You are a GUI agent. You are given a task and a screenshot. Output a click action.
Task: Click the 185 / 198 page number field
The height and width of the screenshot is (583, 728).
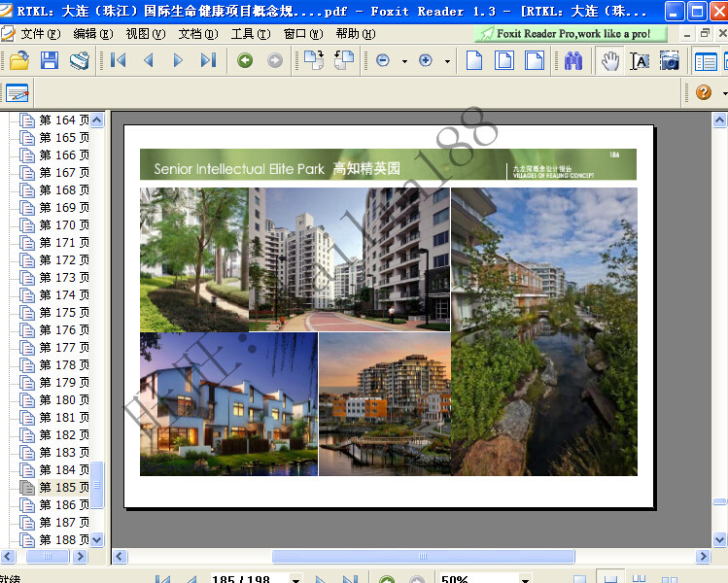[250, 579]
